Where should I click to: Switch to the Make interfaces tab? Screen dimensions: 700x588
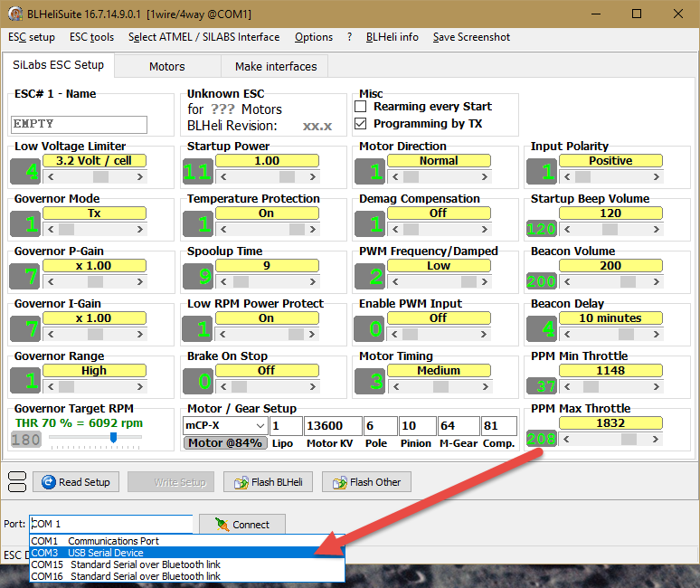(x=276, y=67)
